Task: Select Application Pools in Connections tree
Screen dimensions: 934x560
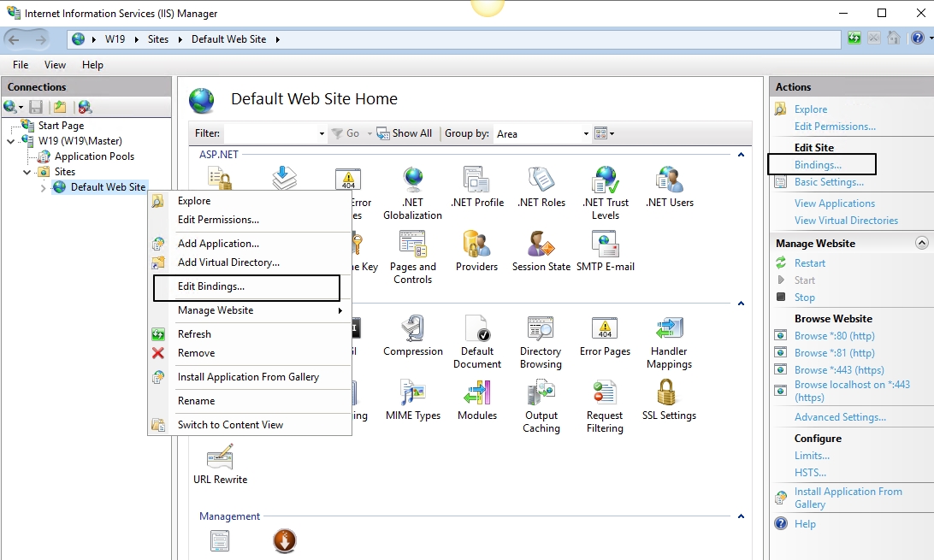Action: (x=94, y=156)
